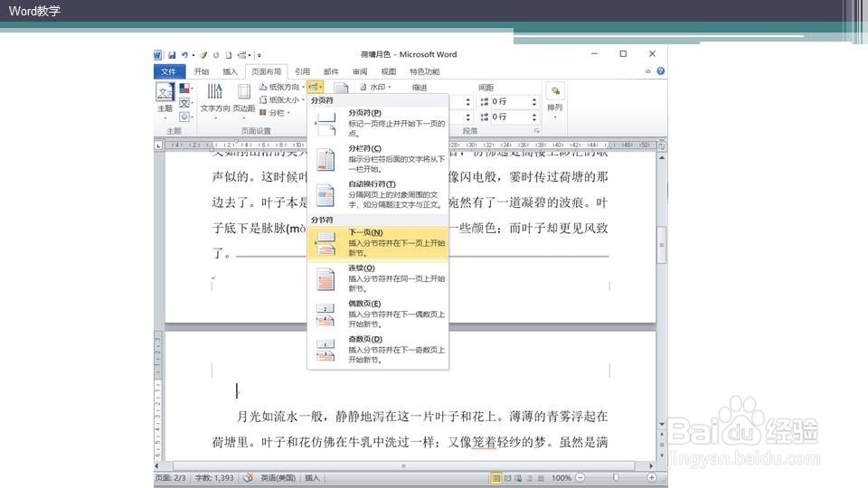Viewport: 868px width, 488px height.
Task: Click the Word application logo icon
Action: (x=157, y=55)
